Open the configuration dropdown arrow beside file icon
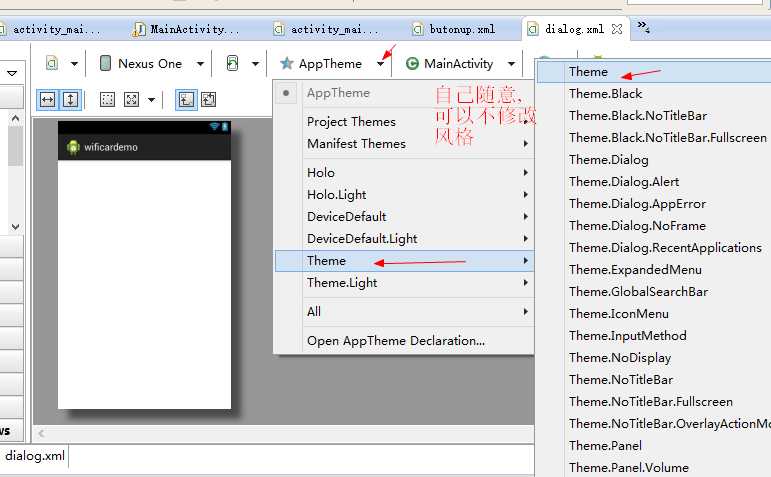771x477 pixels. [x=74, y=64]
